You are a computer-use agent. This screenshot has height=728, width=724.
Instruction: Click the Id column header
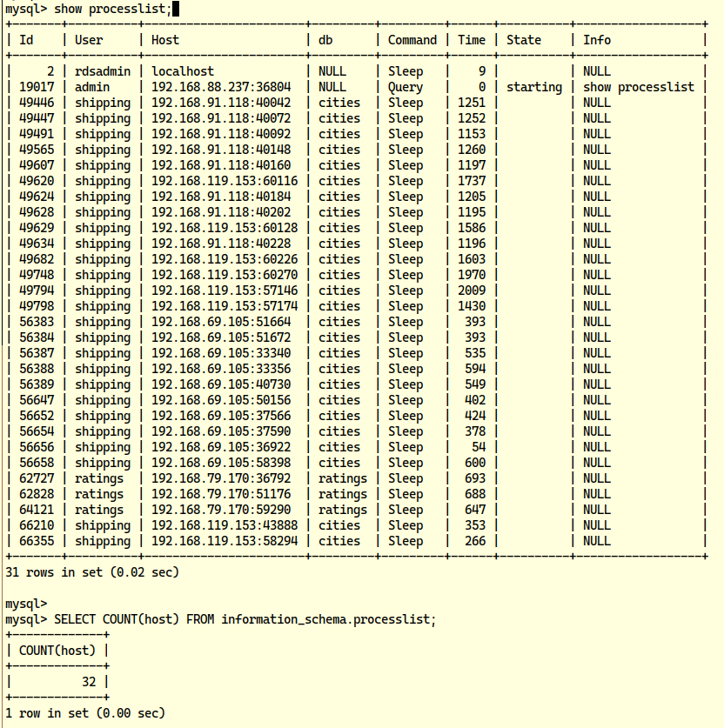click(x=26, y=40)
